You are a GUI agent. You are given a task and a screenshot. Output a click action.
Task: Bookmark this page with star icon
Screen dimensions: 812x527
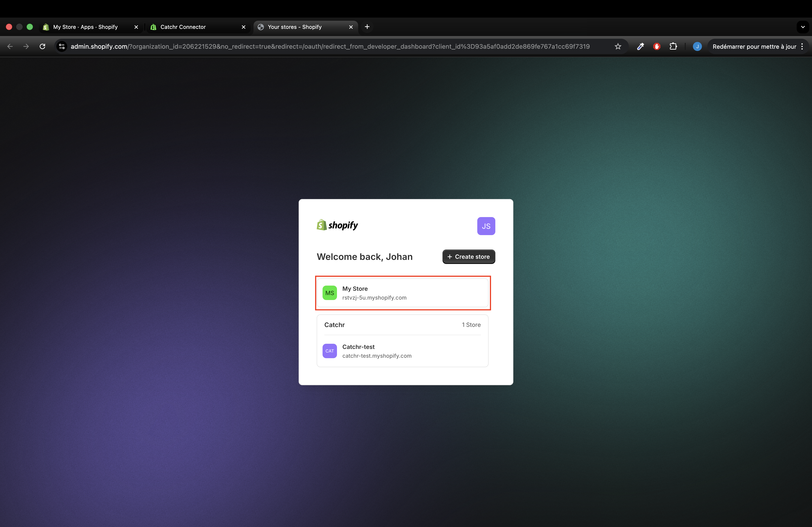[x=618, y=46]
